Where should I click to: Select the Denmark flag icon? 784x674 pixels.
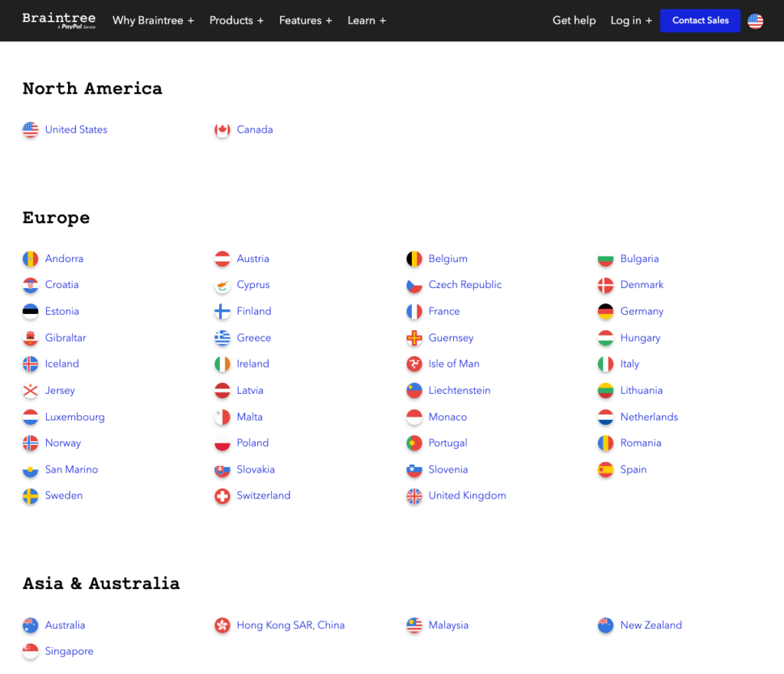(606, 285)
